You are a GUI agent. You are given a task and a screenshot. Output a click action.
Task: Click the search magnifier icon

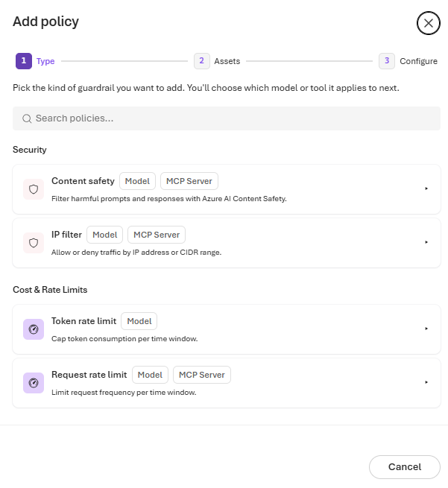(27, 118)
